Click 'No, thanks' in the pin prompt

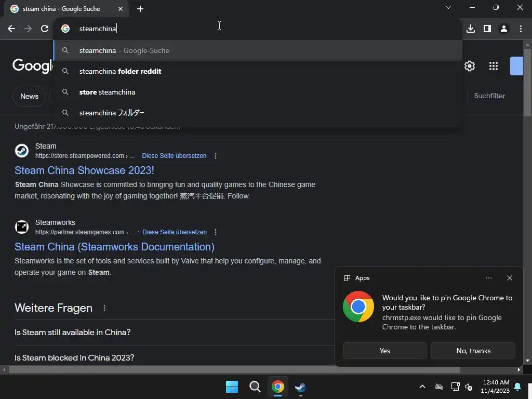(x=473, y=351)
